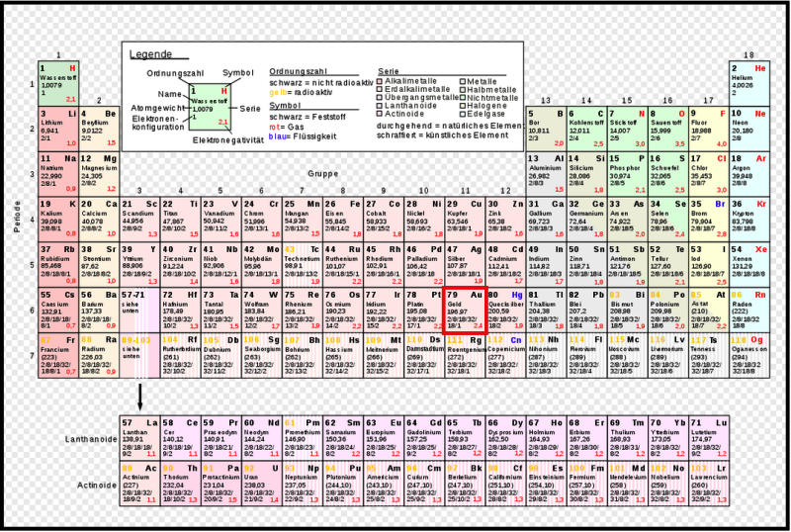Select the Platin element cell
The width and height of the screenshot is (791, 532).
coord(424,310)
